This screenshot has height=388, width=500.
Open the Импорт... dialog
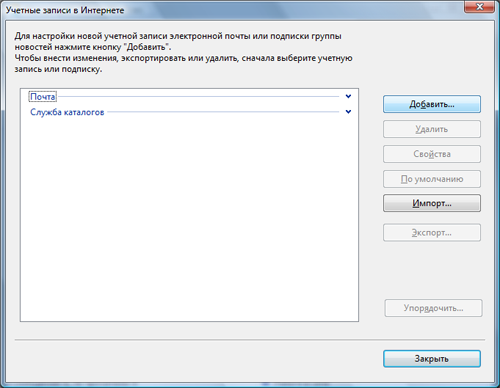(x=432, y=203)
